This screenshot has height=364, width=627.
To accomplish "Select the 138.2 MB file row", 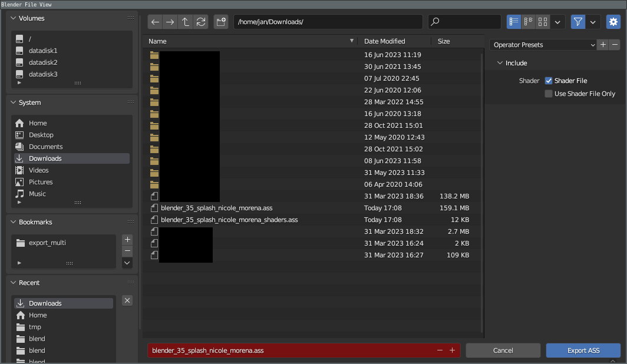I will pos(312,196).
